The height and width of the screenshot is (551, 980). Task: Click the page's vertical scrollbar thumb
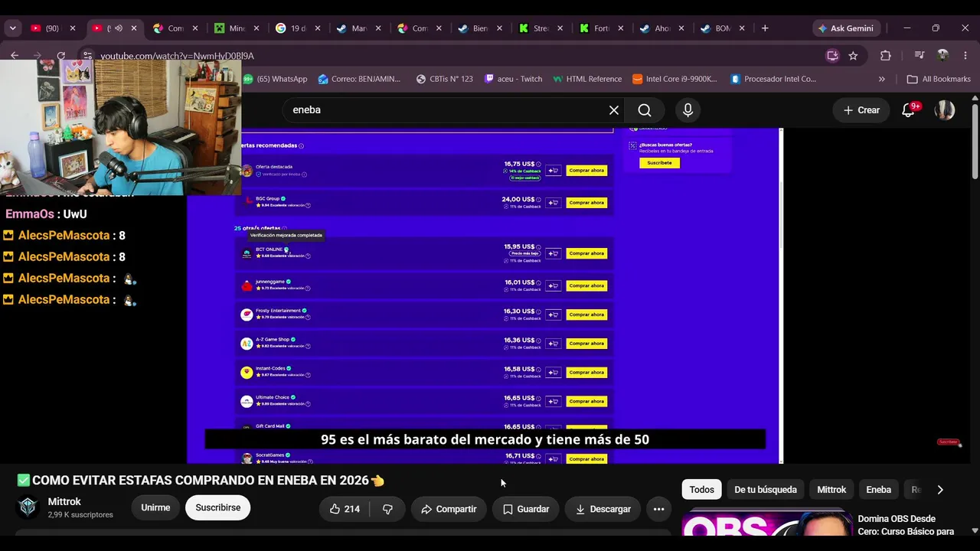pyautogui.click(x=975, y=142)
